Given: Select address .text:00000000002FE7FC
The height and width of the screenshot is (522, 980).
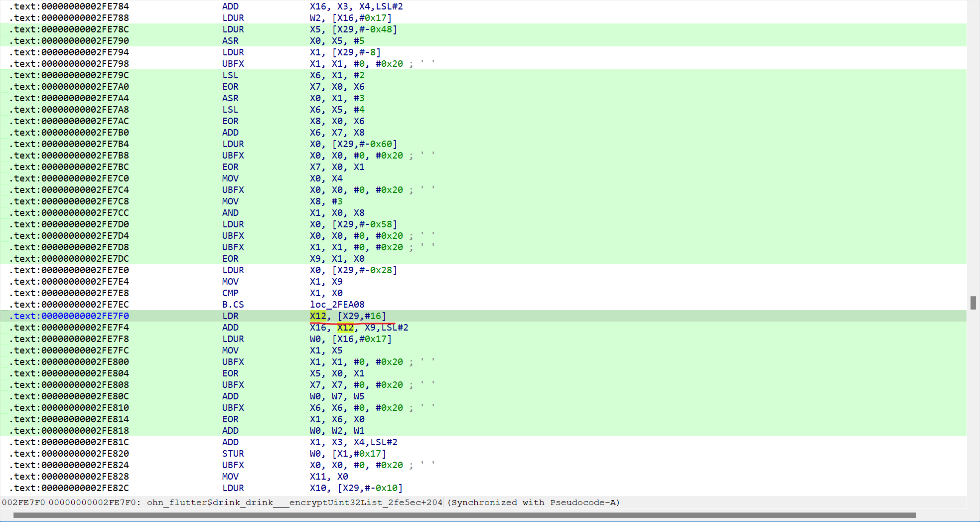Looking at the screenshot, I should pos(69,350).
